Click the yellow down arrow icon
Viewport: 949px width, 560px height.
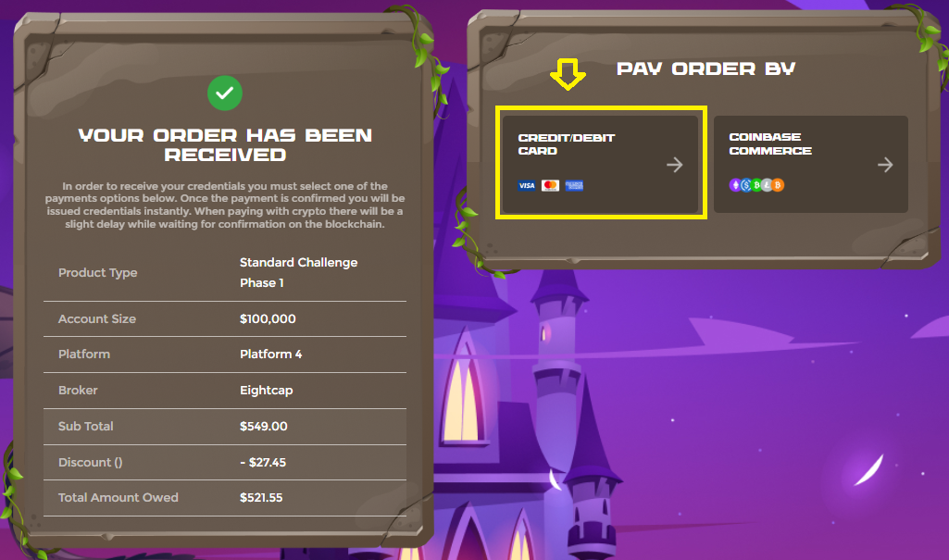[x=568, y=74]
